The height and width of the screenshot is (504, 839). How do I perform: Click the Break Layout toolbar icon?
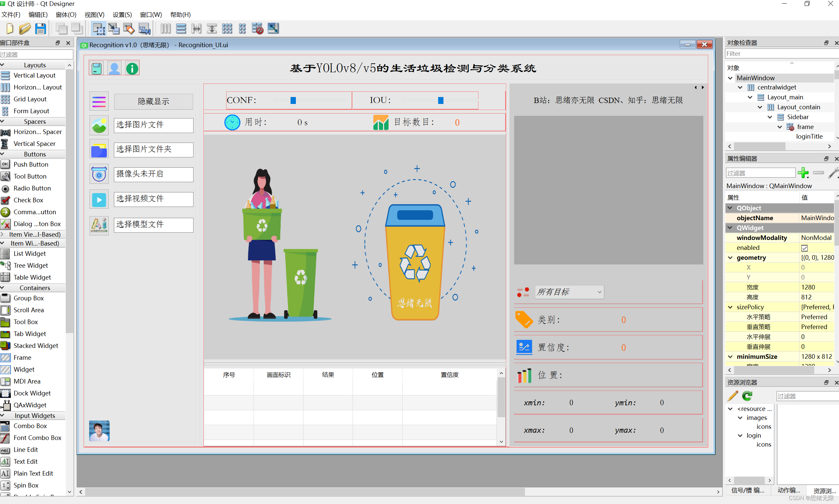click(x=258, y=28)
